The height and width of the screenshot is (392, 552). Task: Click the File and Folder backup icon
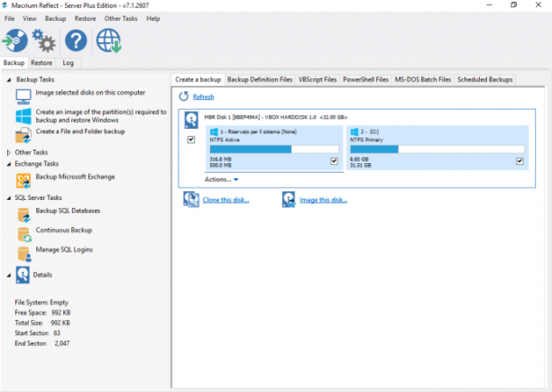coord(23,135)
